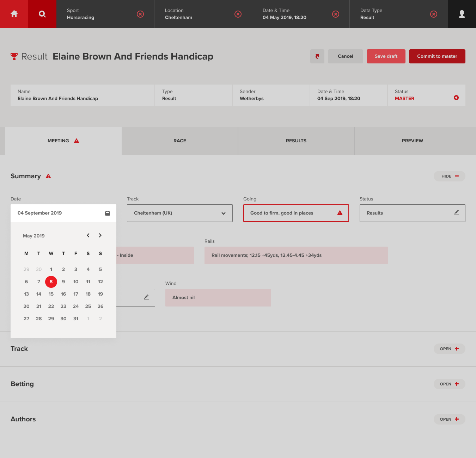Expand the Betting section
The image size is (476, 458).
[449, 384]
